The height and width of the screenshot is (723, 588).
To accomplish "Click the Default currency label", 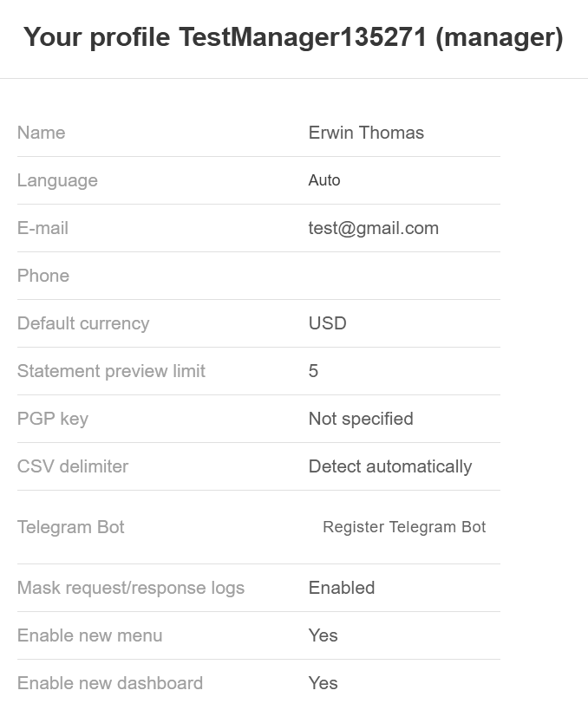I will click(82, 323).
